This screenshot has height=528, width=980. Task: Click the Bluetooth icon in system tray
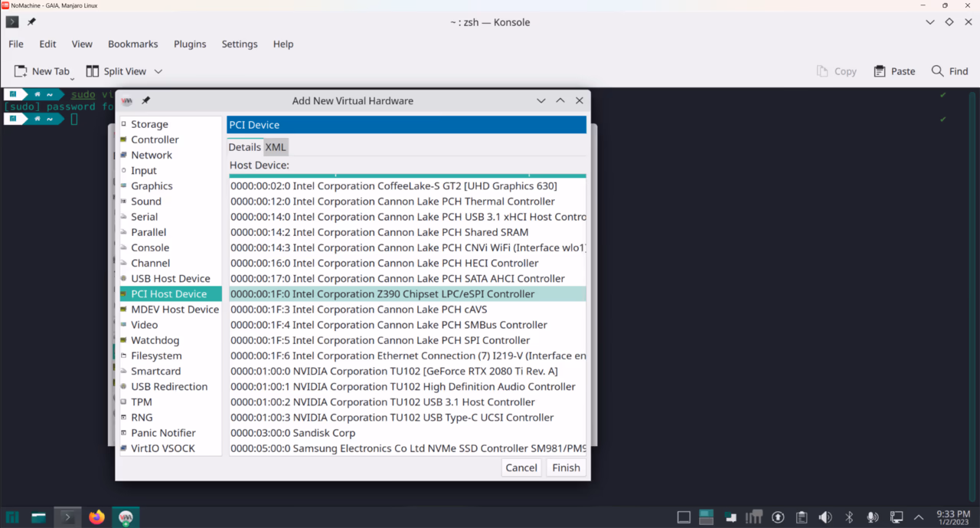point(848,517)
